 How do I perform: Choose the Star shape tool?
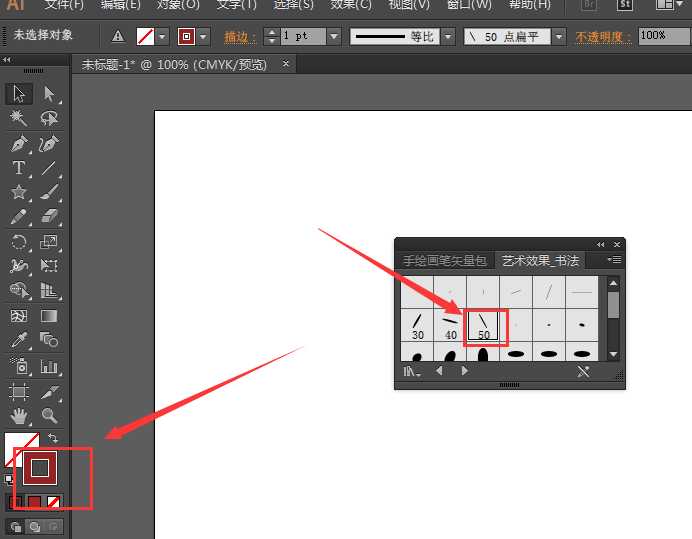tap(18, 192)
